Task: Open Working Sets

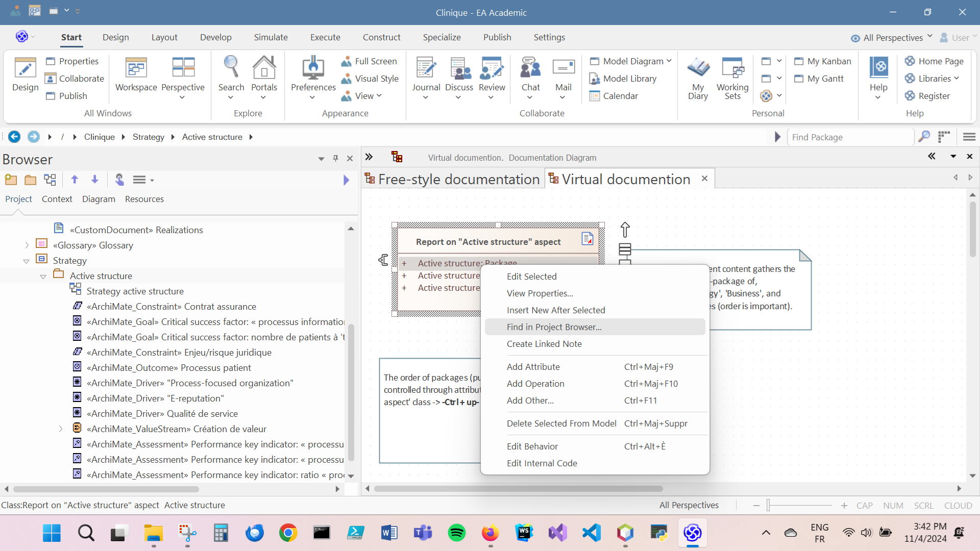Action: pos(732,78)
